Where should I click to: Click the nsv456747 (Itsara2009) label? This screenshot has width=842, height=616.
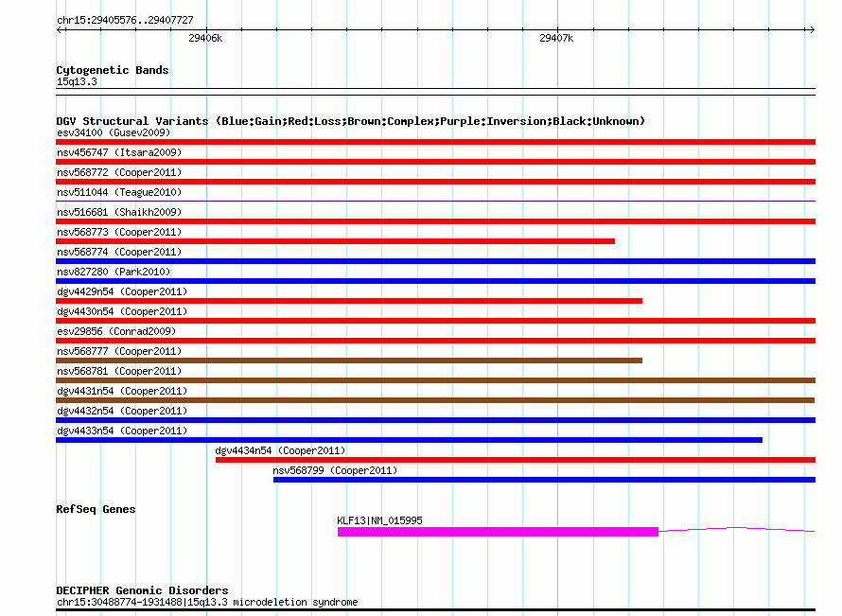coord(119,152)
